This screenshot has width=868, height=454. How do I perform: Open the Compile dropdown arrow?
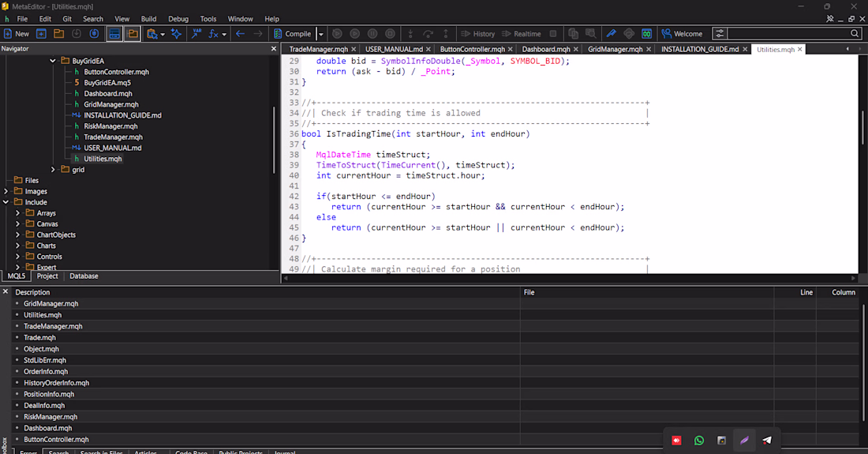click(x=320, y=34)
